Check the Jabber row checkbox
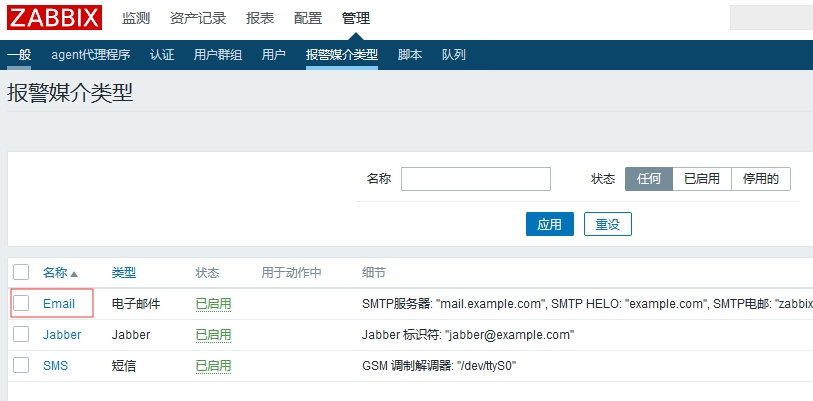The image size is (813, 401). tap(21, 334)
